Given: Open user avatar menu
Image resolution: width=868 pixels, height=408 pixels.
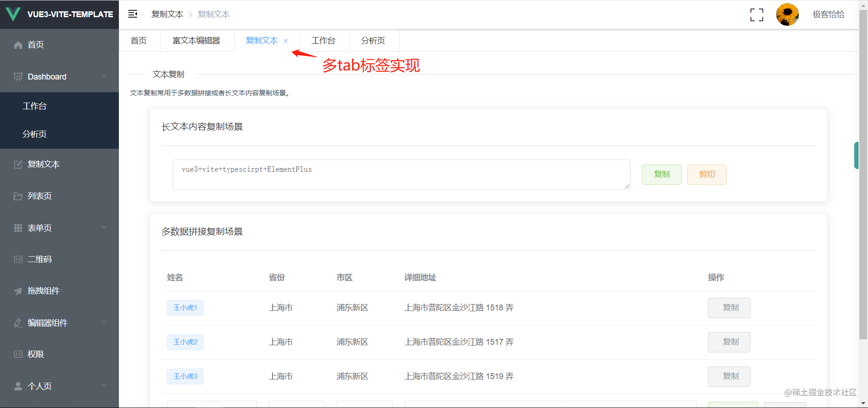Looking at the screenshot, I should [x=788, y=14].
